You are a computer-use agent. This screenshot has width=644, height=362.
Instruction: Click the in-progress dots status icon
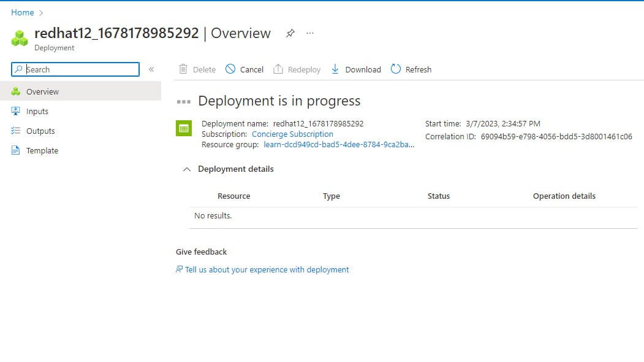(184, 102)
